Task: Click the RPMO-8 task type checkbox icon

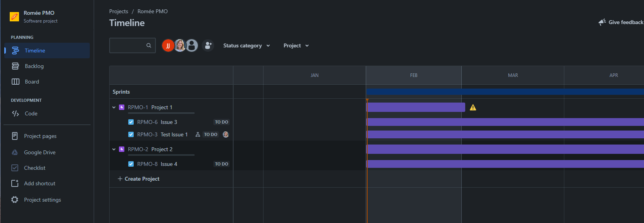Action: [x=131, y=164]
